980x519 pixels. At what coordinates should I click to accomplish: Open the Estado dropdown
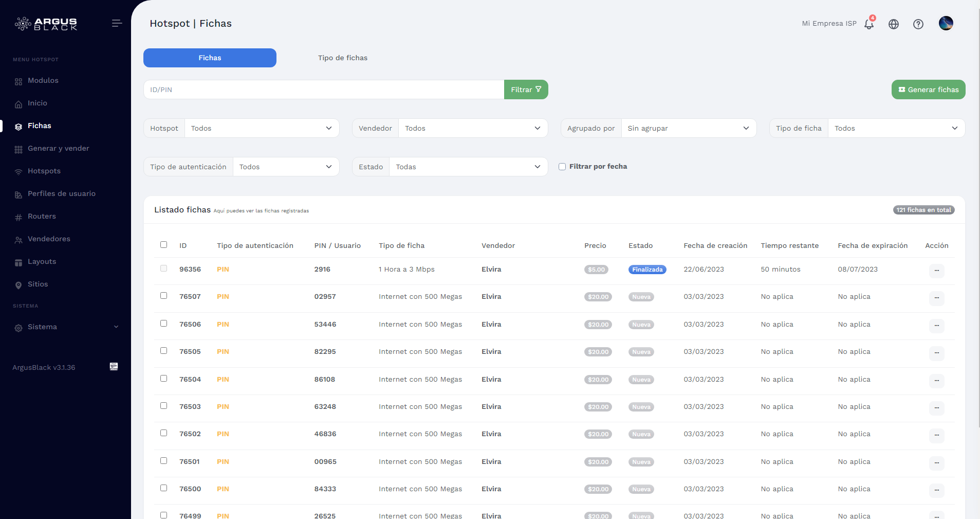[x=468, y=167]
